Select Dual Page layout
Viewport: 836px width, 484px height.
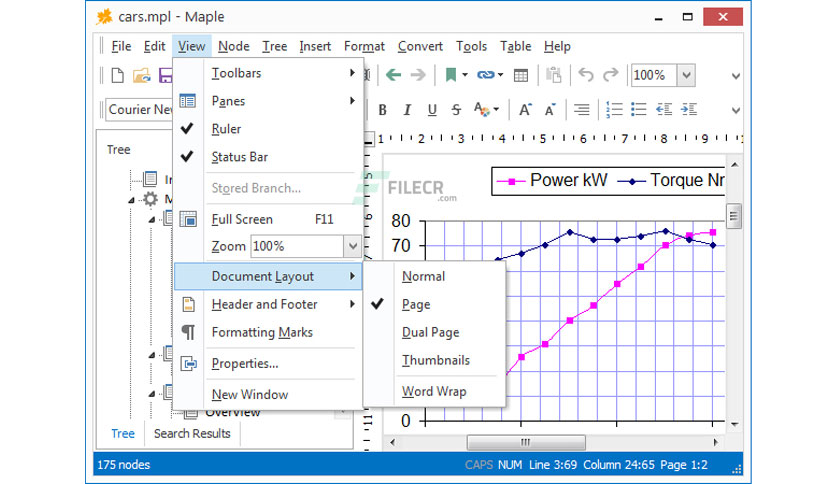(435, 332)
